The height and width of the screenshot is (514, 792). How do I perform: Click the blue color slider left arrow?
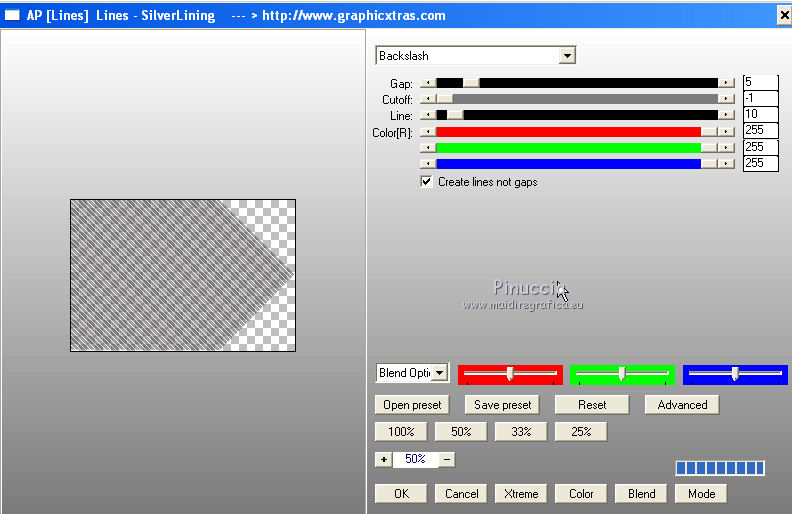[428, 164]
